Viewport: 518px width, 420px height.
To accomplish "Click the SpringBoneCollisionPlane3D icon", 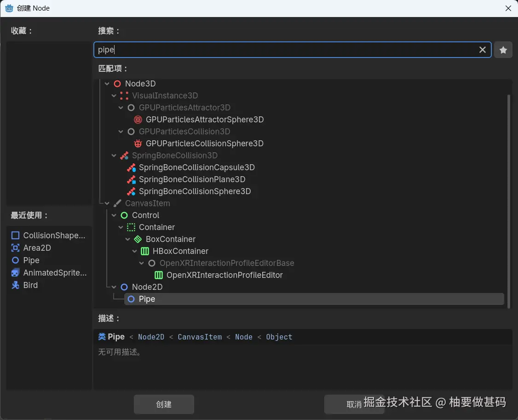I will coord(132,179).
